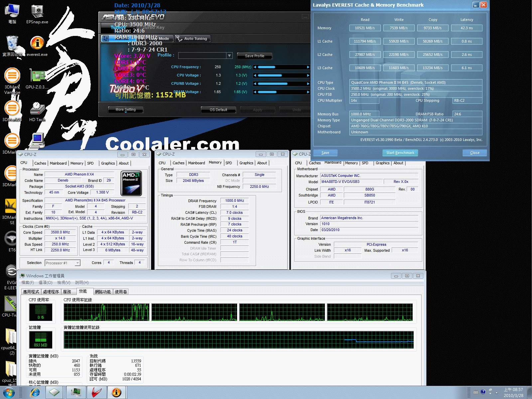Open the 檔案(F) menu in Task Manager
532x399 pixels.
pyautogui.click(x=28, y=283)
